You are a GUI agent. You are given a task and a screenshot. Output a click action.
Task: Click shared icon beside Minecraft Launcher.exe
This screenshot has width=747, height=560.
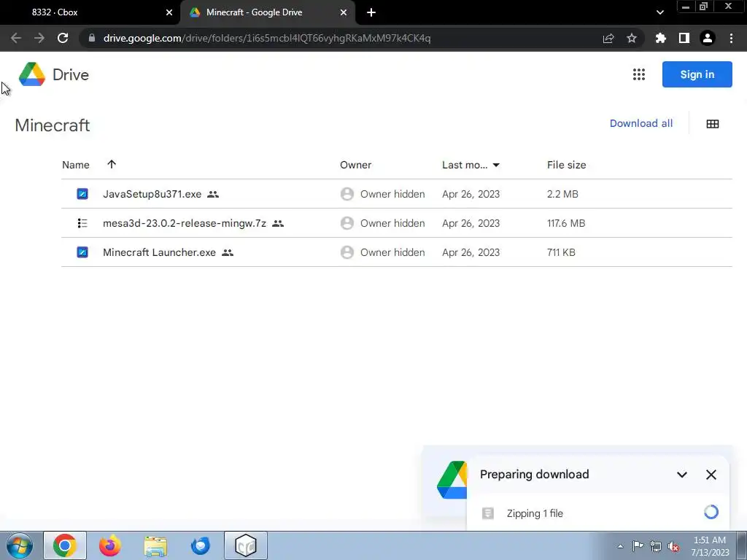(x=228, y=252)
